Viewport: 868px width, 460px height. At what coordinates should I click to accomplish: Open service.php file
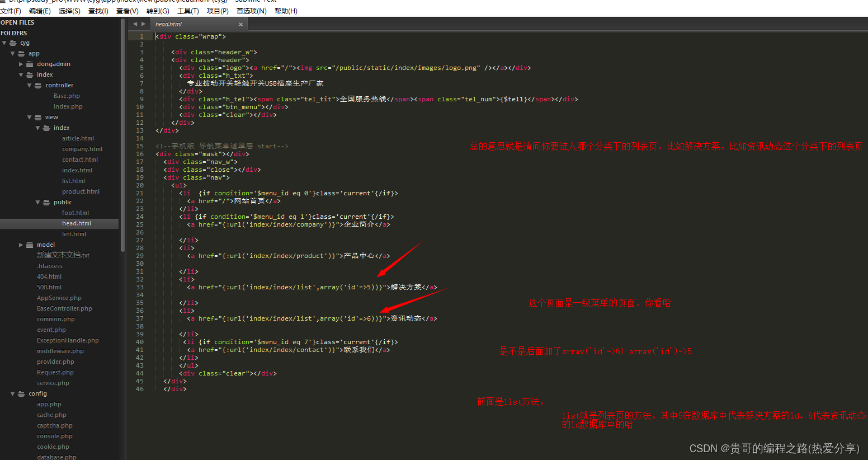(53, 383)
